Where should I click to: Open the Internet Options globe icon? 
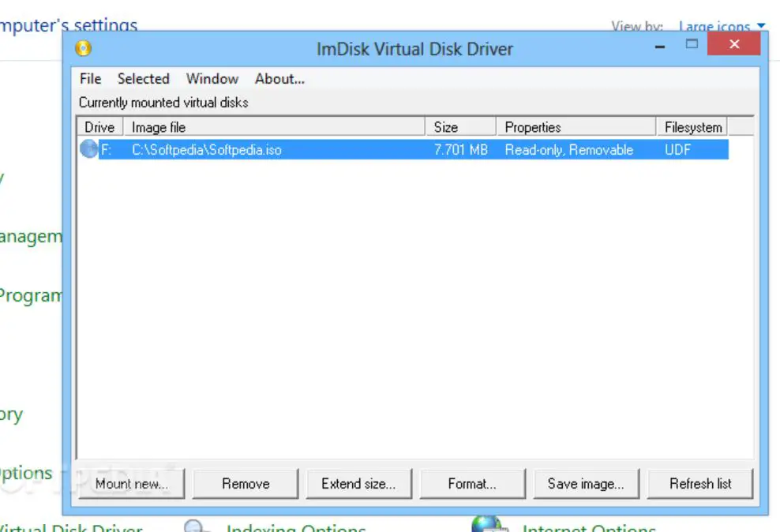486,525
